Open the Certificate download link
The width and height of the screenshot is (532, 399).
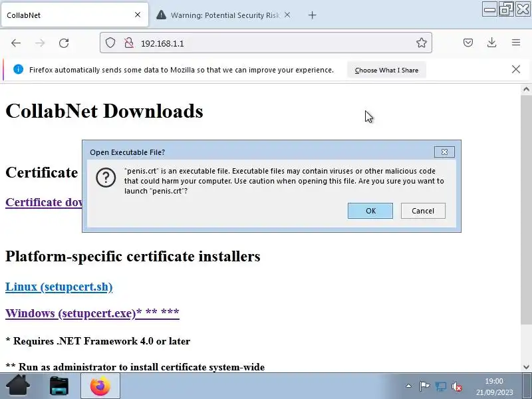(x=44, y=202)
